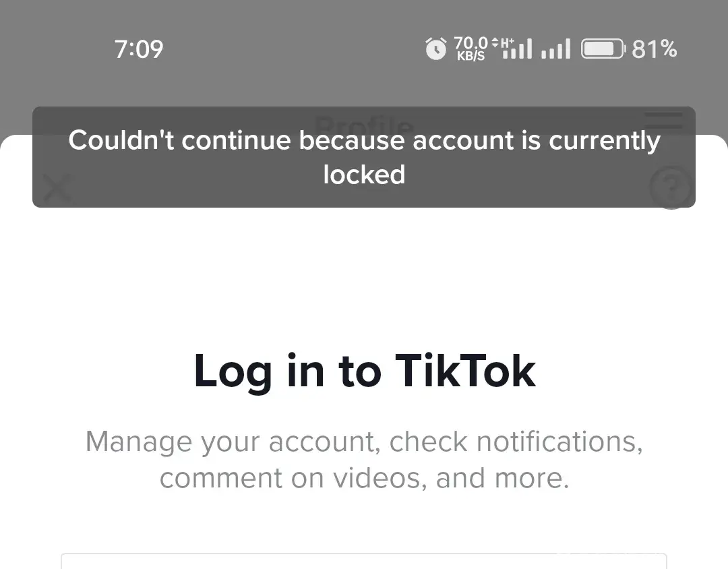Tap the second SIM signal bars icon

point(556,49)
